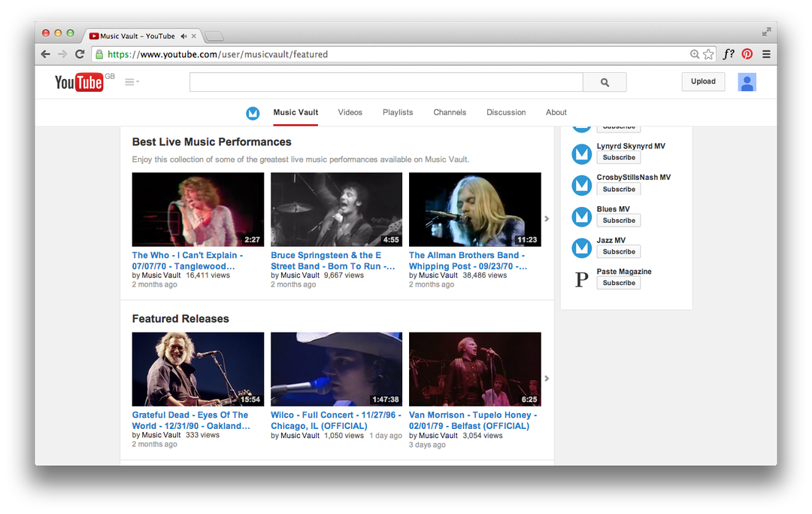
Task: Subscribe to CrosbyStillsNash MV
Action: click(x=618, y=189)
